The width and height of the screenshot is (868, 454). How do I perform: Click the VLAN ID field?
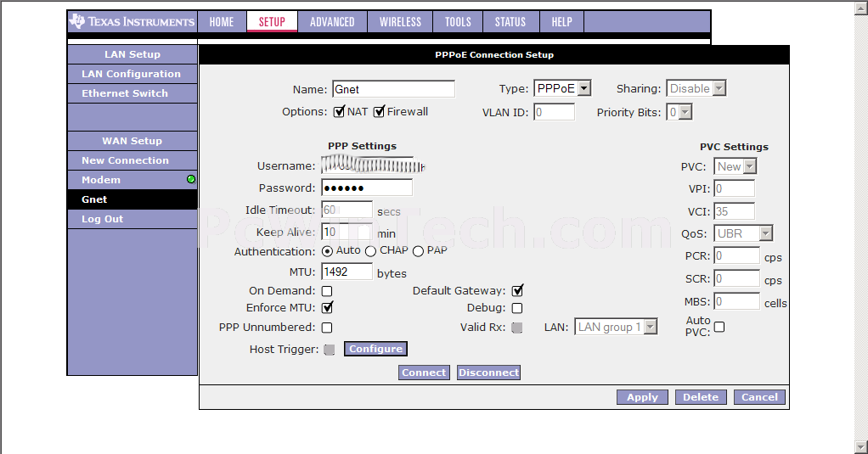click(x=554, y=112)
